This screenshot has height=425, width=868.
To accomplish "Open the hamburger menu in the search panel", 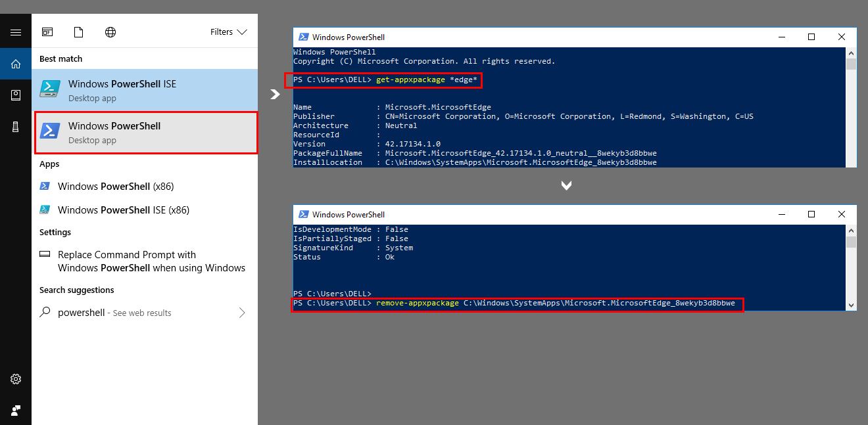I will click(x=16, y=32).
